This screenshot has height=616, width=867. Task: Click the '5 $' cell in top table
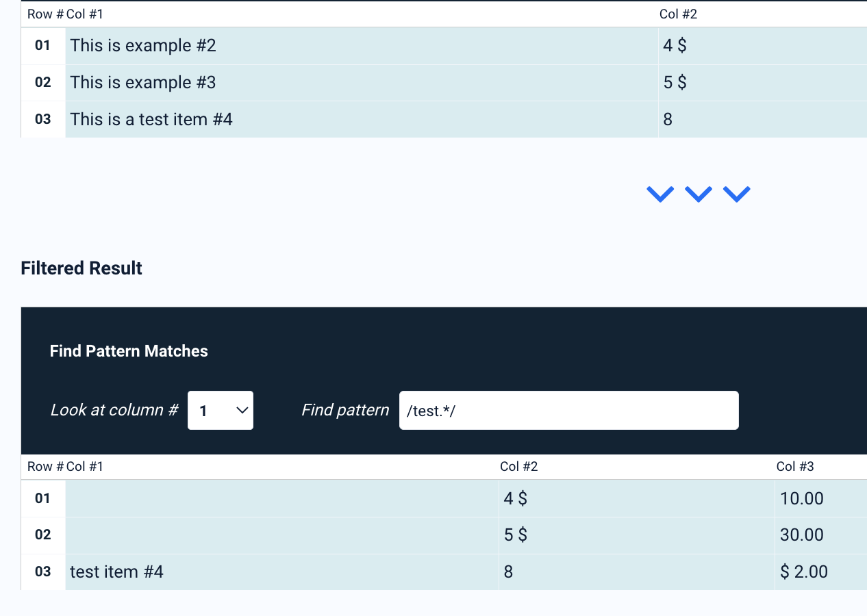(763, 83)
